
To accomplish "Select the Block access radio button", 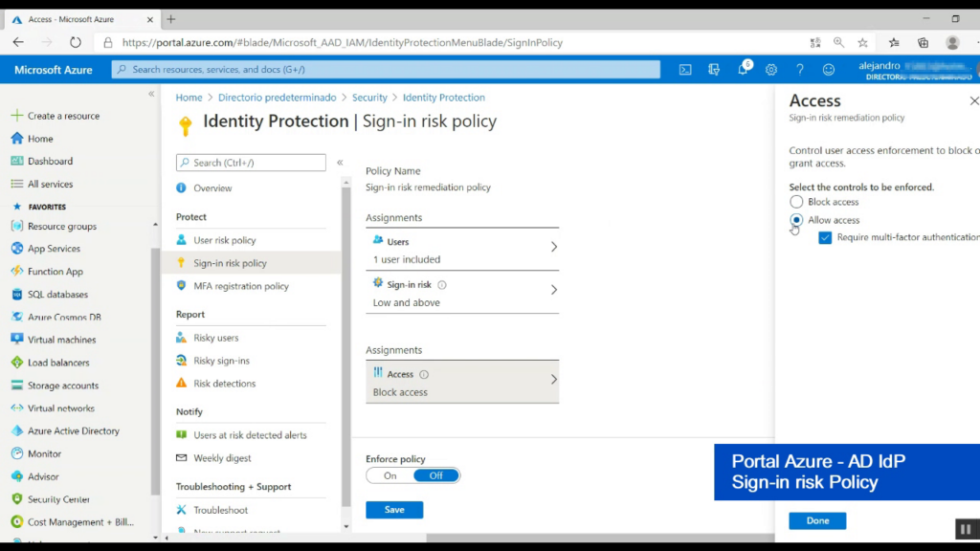I will point(796,202).
